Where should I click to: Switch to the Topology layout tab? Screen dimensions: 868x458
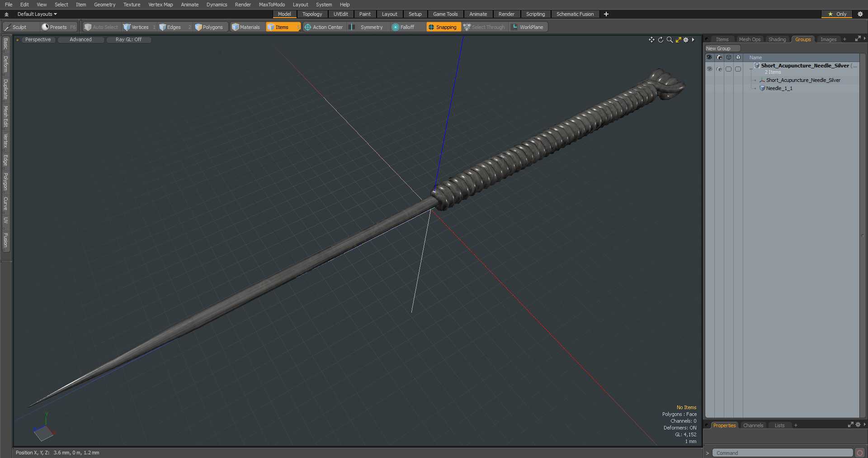312,14
